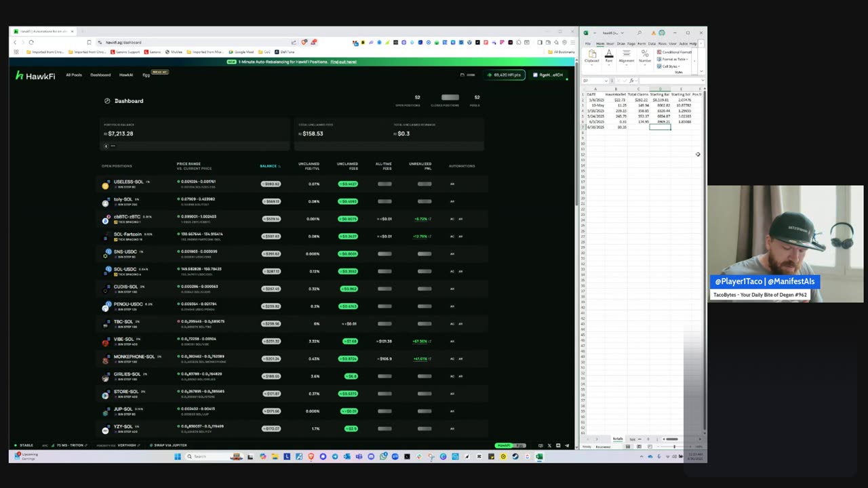This screenshot has height=488, width=868.
Task: Open the HawkAI nav tab
Action: (x=126, y=75)
